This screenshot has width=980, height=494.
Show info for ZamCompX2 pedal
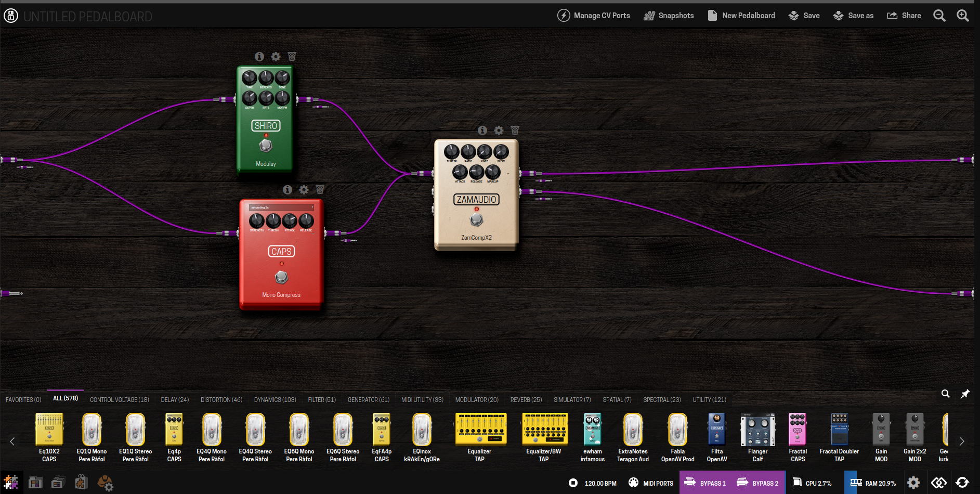tap(482, 131)
